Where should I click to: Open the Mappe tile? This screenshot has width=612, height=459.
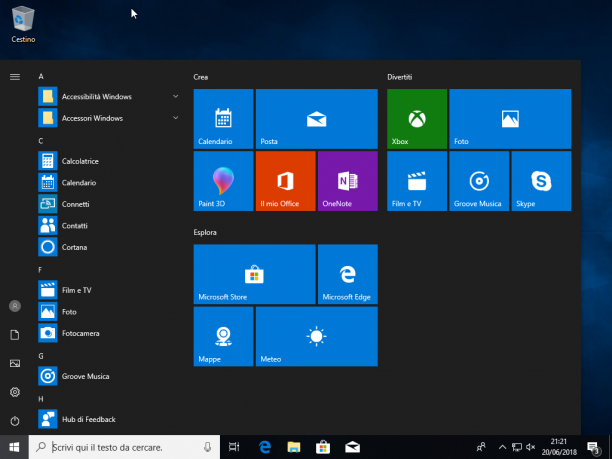[x=223, y=336]
